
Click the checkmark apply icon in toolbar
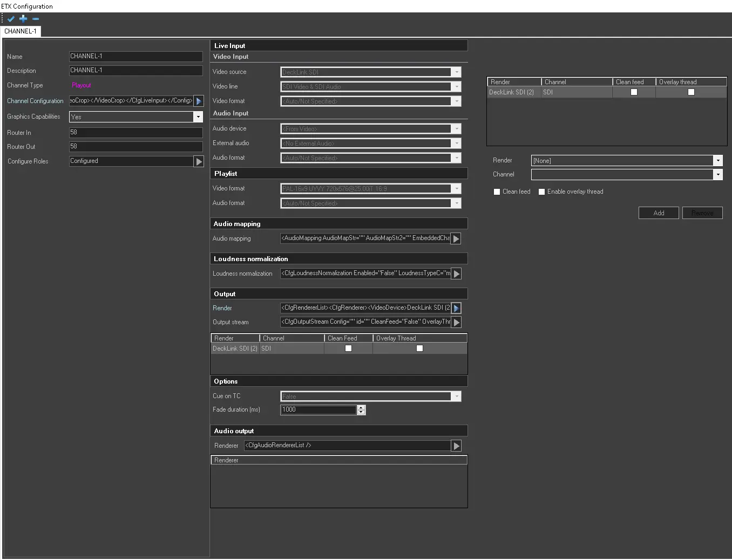point(11,19)
